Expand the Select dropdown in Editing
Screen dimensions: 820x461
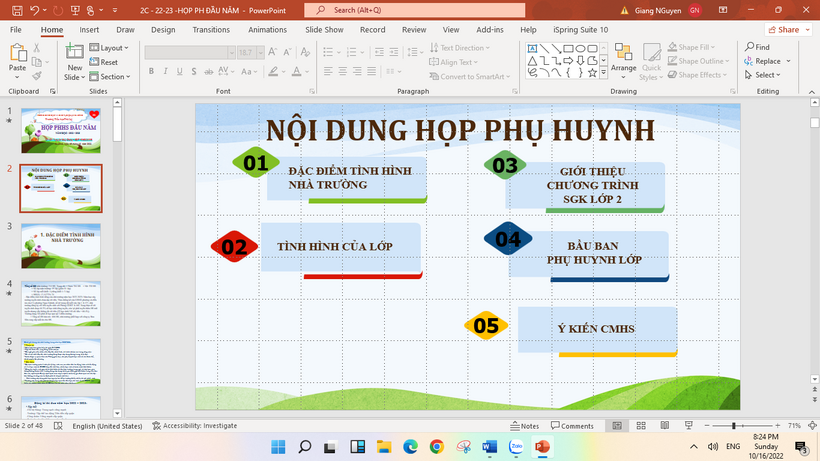point(766,75)
